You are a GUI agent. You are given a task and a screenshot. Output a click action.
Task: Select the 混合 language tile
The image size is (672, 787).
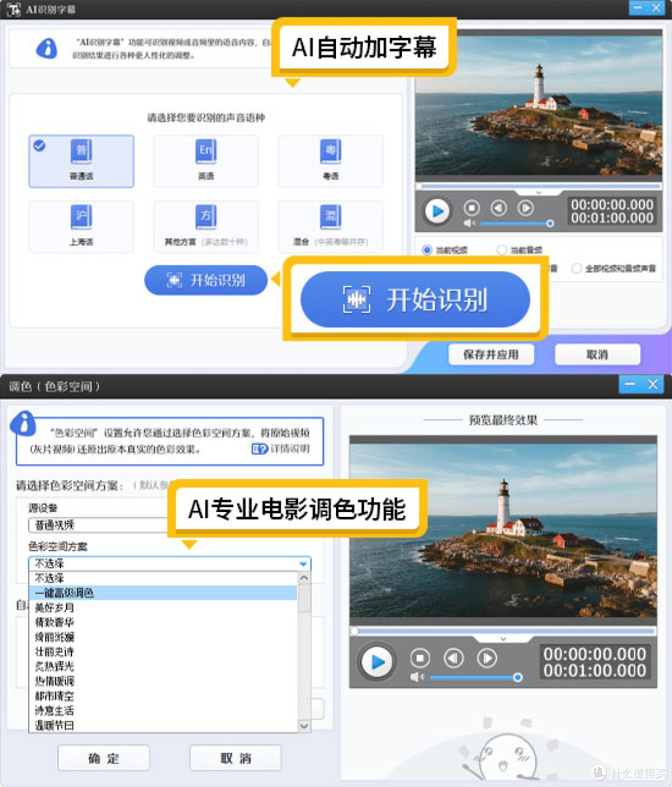coord(330,226)
